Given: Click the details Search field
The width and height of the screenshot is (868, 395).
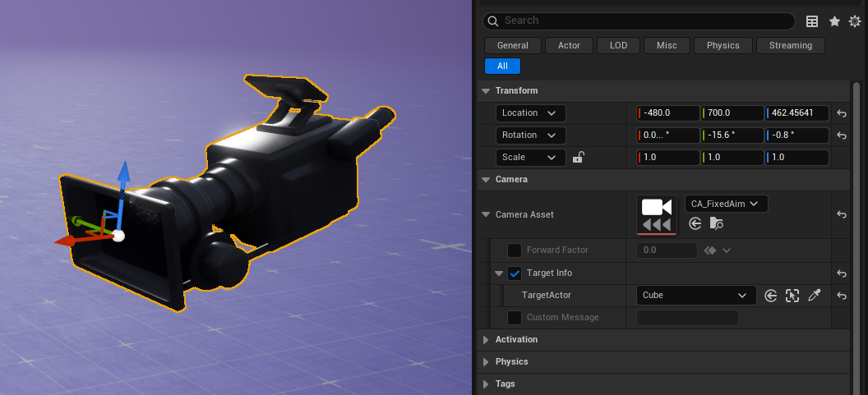Looking at the screenshot, I should 639,21.
